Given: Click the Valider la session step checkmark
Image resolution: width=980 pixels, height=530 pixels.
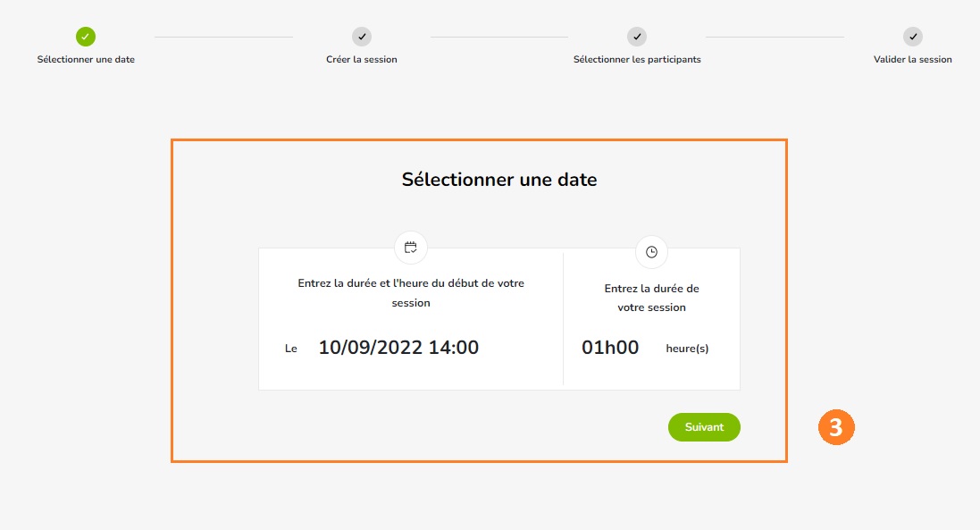Looking at the screenshot, I should coord(912,37).
